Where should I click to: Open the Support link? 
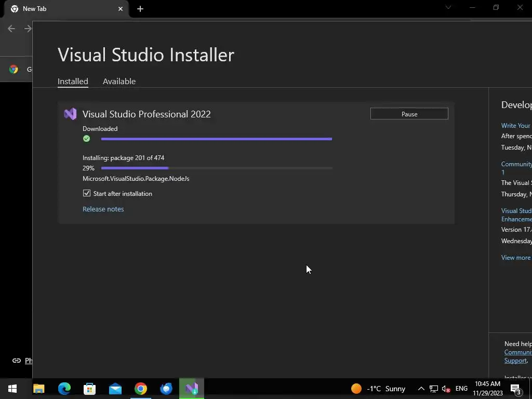pyautogui.click(x=516, y=361)
